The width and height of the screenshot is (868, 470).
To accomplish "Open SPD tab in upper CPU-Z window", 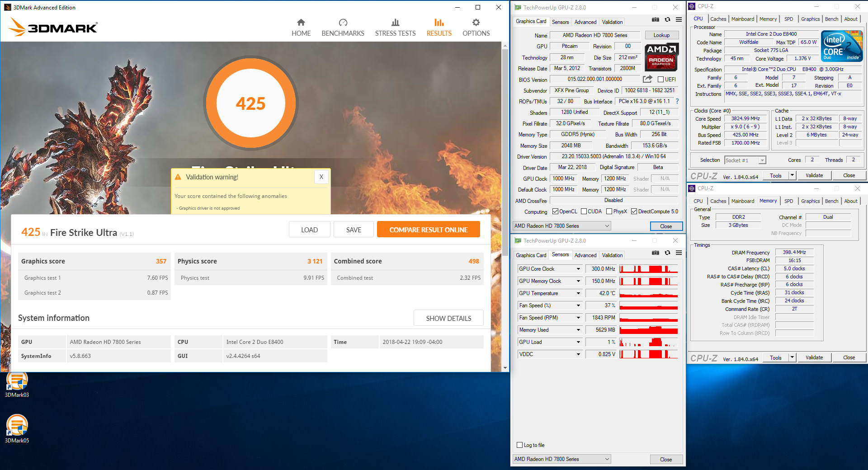I will (x=789, y=19).
